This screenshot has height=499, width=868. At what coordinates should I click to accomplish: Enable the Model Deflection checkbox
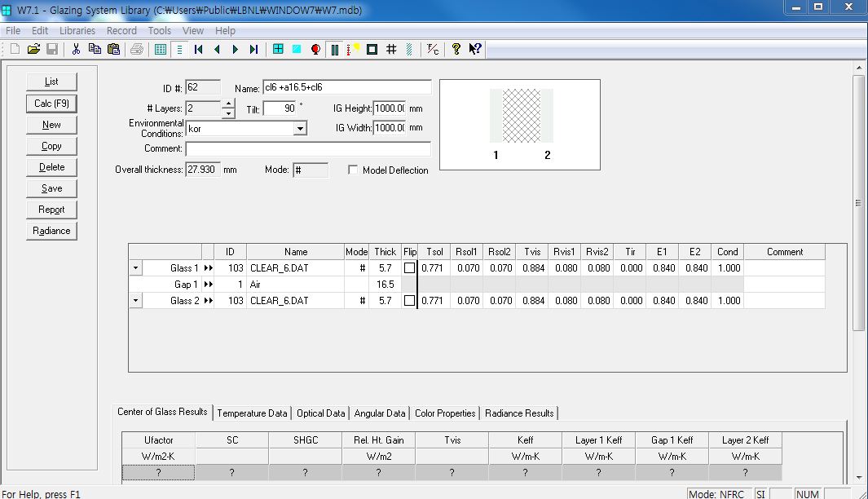click(353, 170)
